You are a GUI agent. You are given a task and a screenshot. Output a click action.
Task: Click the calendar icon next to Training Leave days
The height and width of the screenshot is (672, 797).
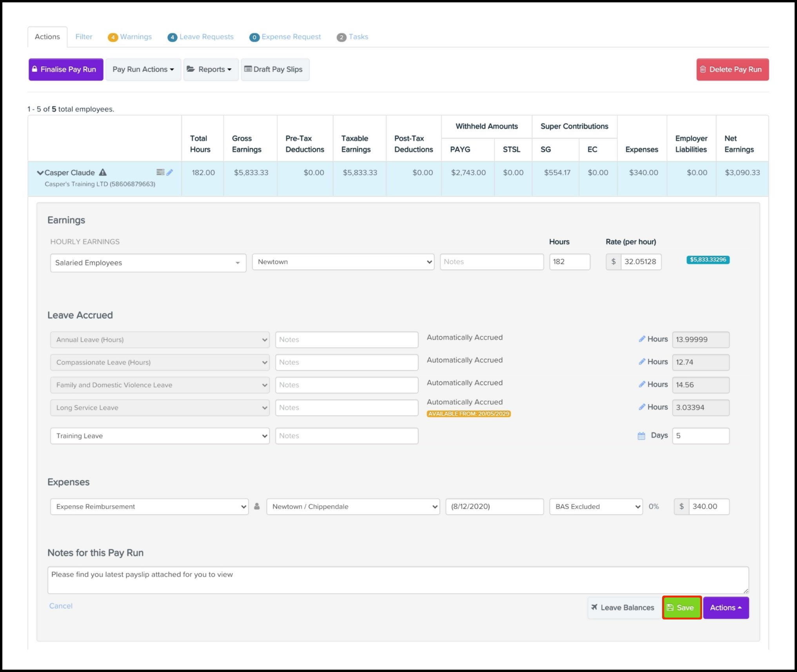point(641,436)
